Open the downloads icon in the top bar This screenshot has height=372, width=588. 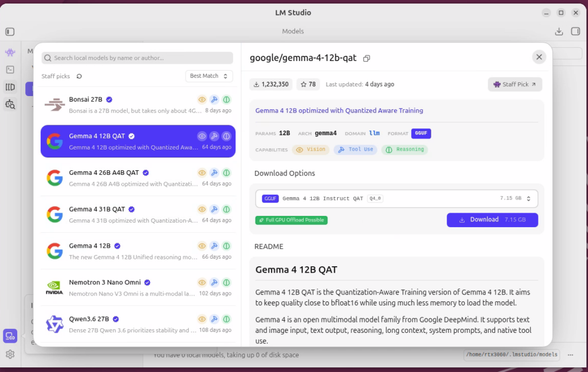tap(559, 32)
